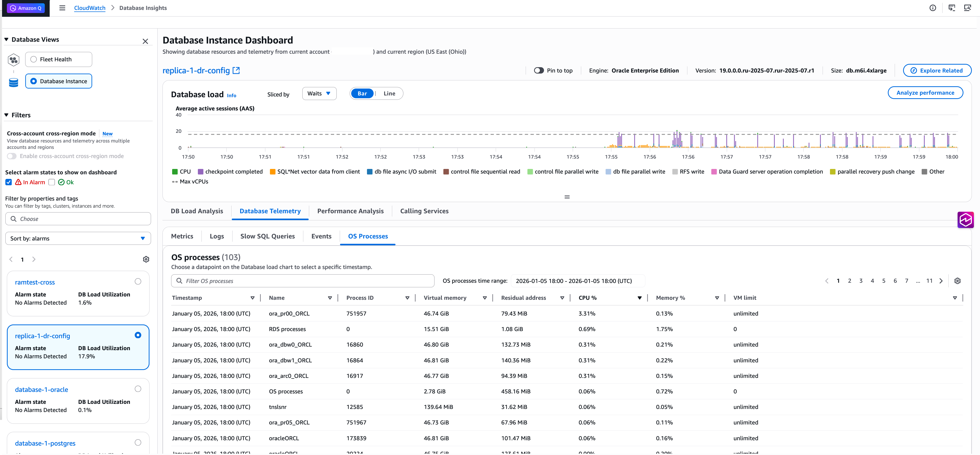The image size is (980, 455).
Task: Go to previous page of instance list
Action: 11,259
